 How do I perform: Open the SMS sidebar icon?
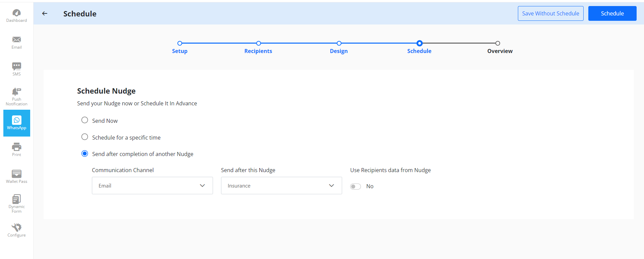[x=16, y=69]
